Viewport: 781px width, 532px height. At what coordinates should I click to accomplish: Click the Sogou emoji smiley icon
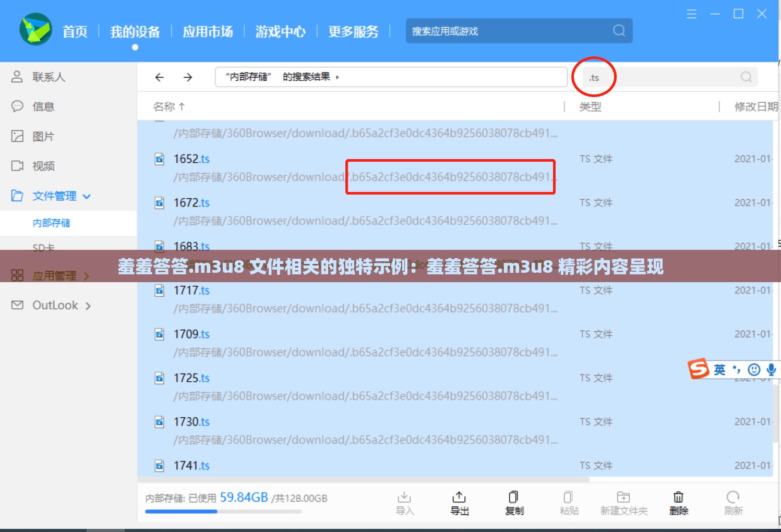[x=754, y=370]
